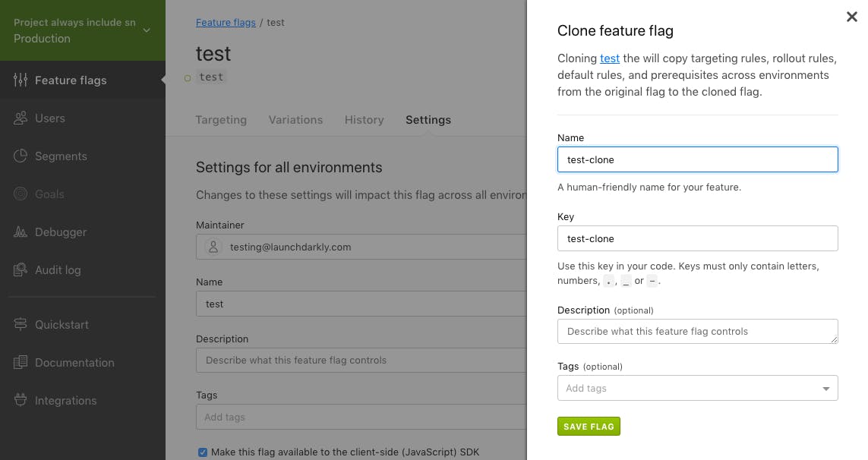Close the Clone feature flag panel

852,17
